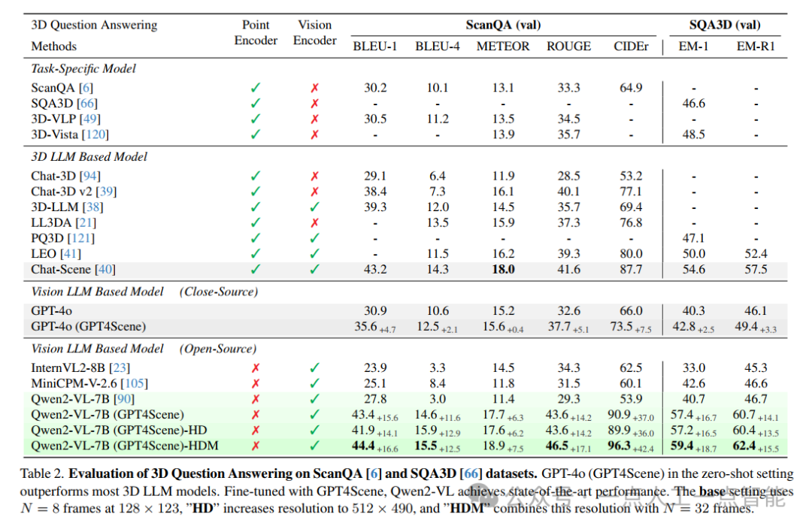812x529 pixels.
Task: Click 3D-LLM row Vision Encoder checkmark
Action: pyautogui.click(x=314, y=207)
